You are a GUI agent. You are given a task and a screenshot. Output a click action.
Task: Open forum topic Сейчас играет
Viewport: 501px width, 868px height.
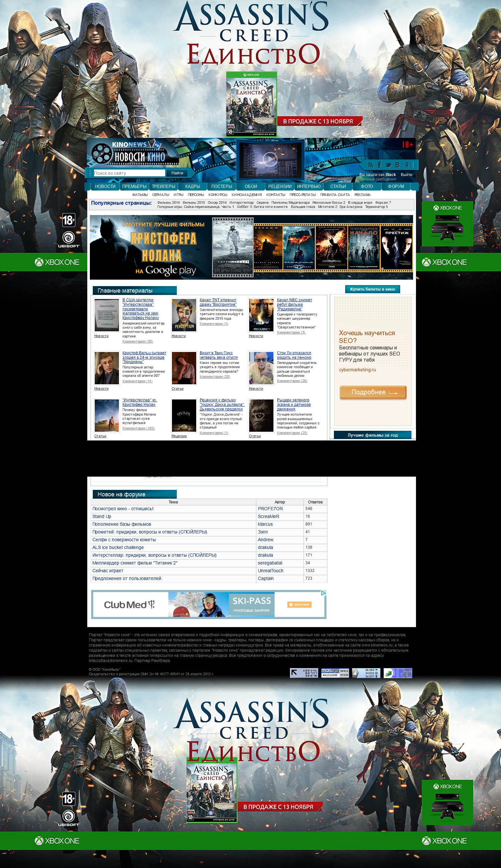108,571
